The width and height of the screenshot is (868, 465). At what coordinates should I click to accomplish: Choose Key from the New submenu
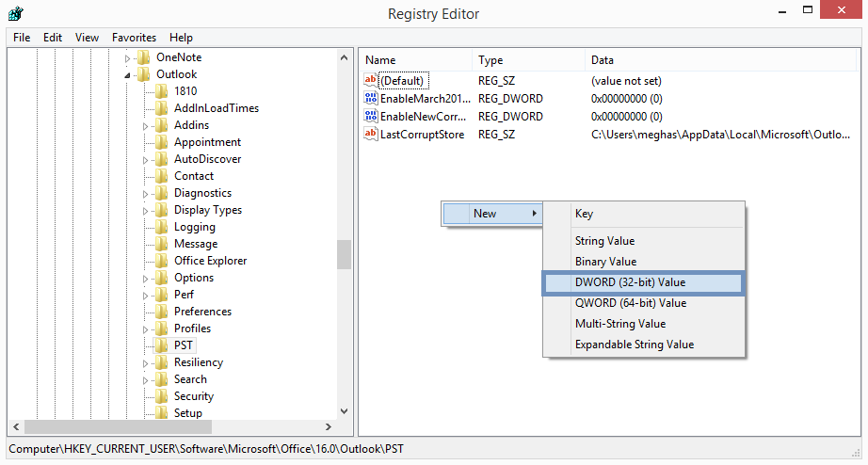643,214
